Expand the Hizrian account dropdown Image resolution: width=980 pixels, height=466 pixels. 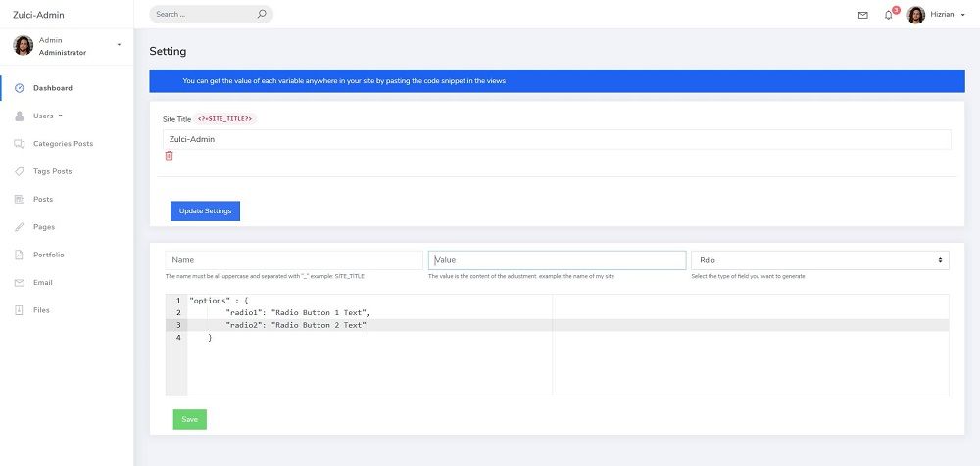pos(963,15)
